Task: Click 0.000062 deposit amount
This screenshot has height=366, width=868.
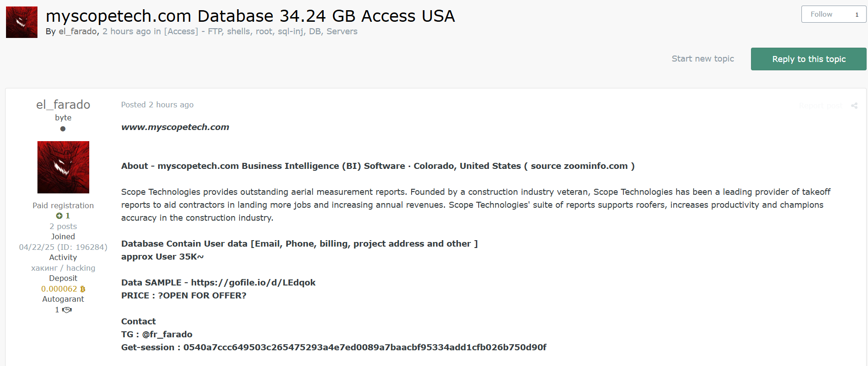Action: point(59,289)
